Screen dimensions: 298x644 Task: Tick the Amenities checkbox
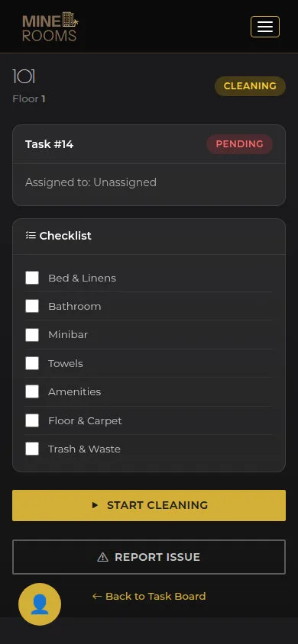(32, 391)
